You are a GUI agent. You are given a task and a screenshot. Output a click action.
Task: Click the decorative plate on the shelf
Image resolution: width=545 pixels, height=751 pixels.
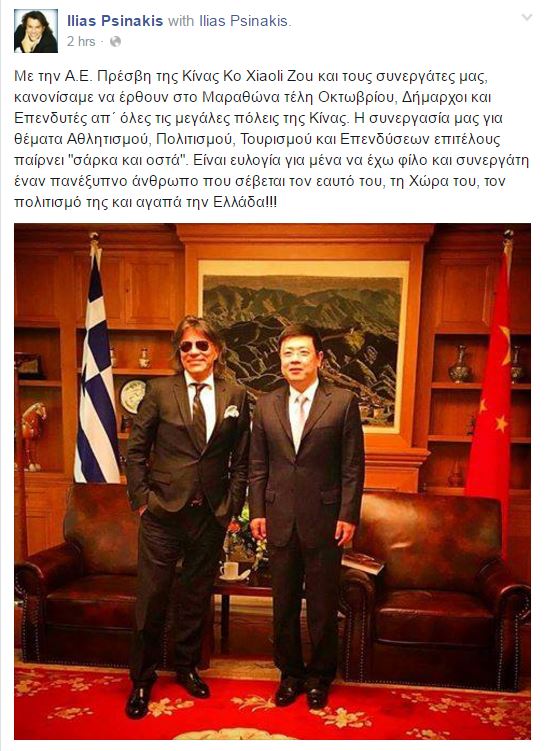133,397
